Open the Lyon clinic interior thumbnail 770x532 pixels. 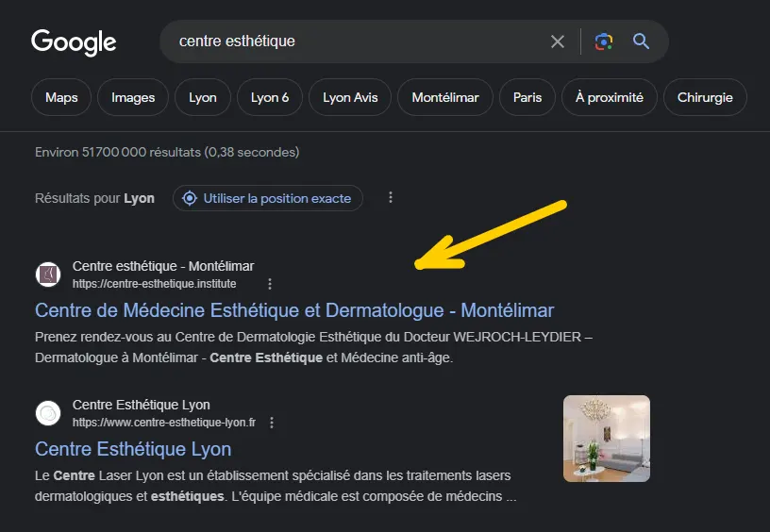607,439
